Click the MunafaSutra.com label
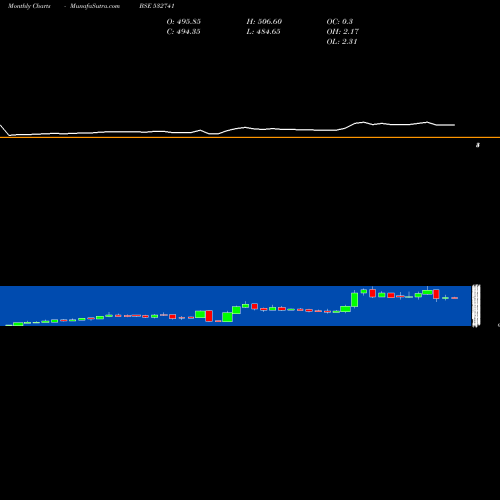The image size is (500, 500). pyautogui.click(x=95, y=6)
